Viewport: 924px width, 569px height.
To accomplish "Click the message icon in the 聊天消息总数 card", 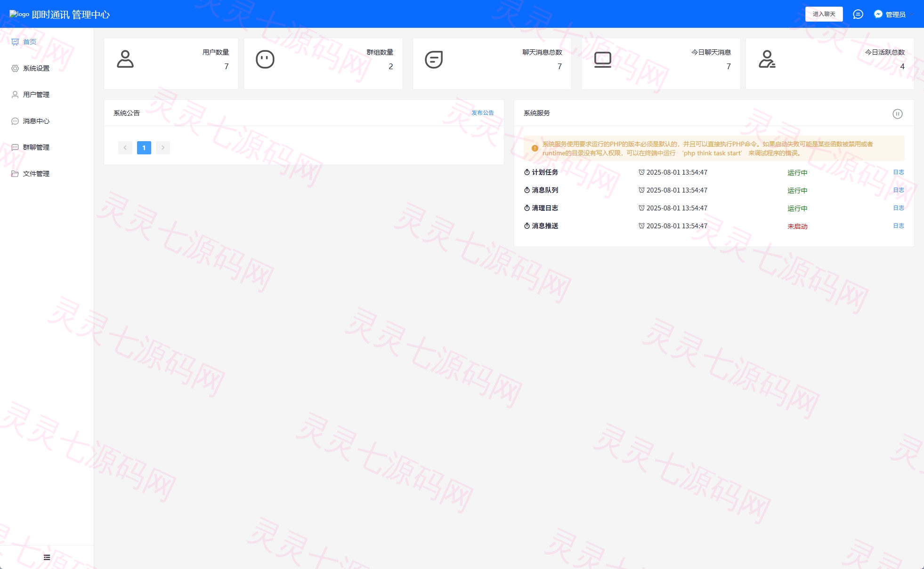I will (434, 59).
